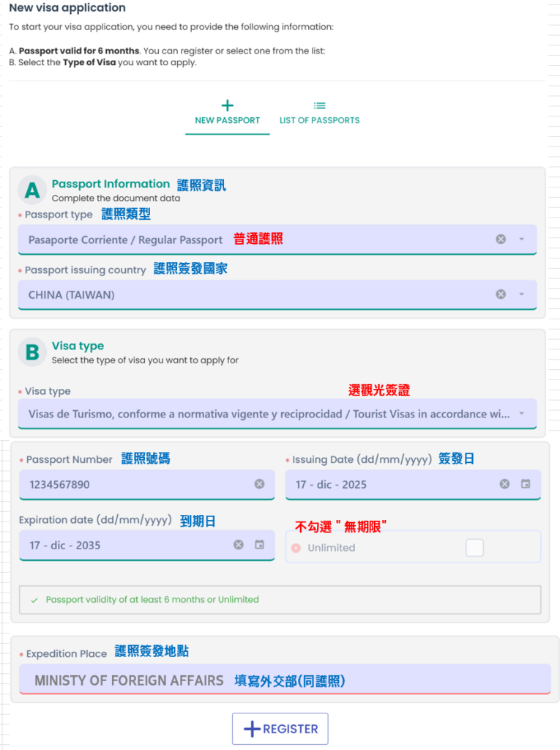Expand the Passport issuing country dropdown
This screenshot has height=750, width=560.
pos(521,294)
